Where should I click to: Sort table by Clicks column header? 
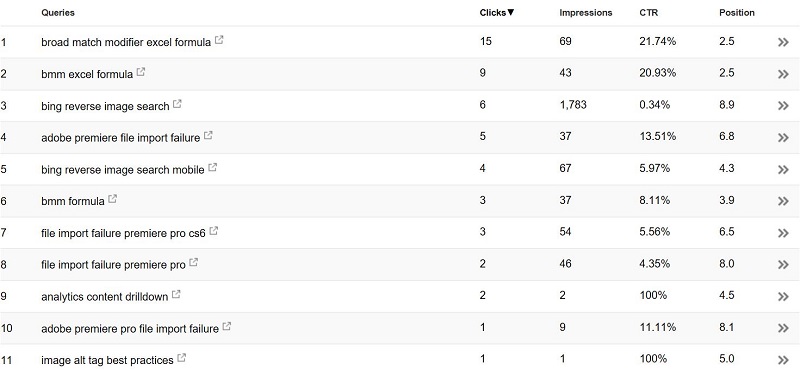(x=497, y=13)
